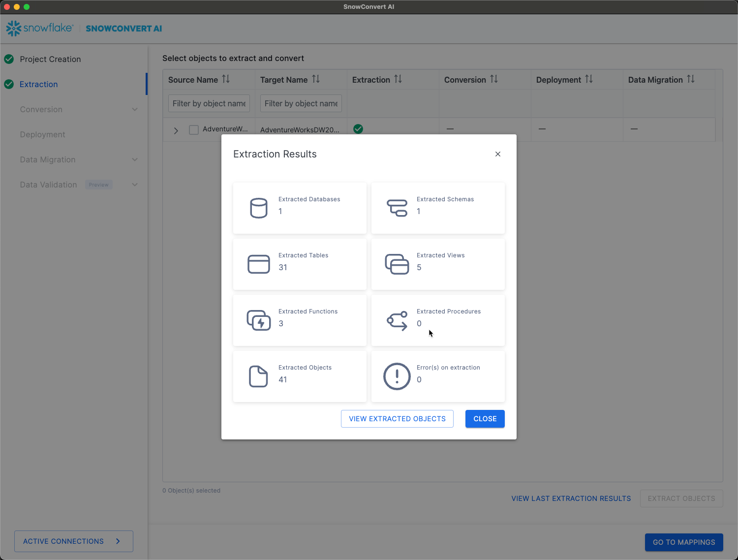This screenshot has height=560, width=738.
Task: Tick the AdventureWorks row checkbox
Action: pyautogui.click(x=194, y=130)
